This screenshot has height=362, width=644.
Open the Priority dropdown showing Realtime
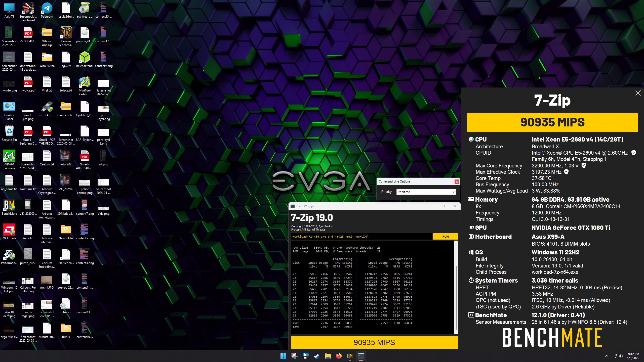click(x=426, y=192)
